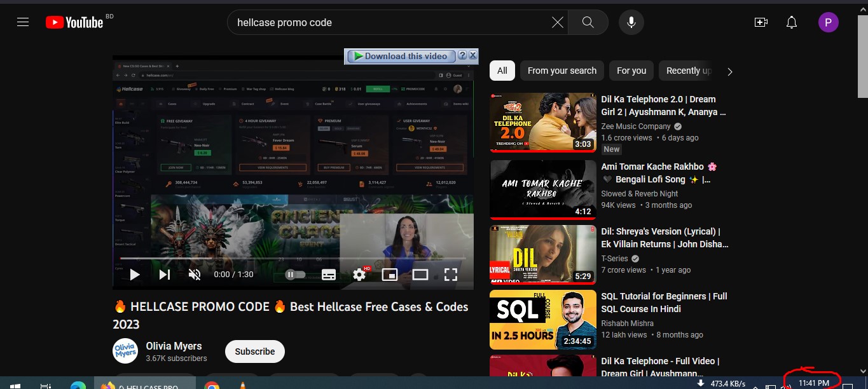
Task: Click the taskbar clock 11:41 PM
Action: [814, 383]
